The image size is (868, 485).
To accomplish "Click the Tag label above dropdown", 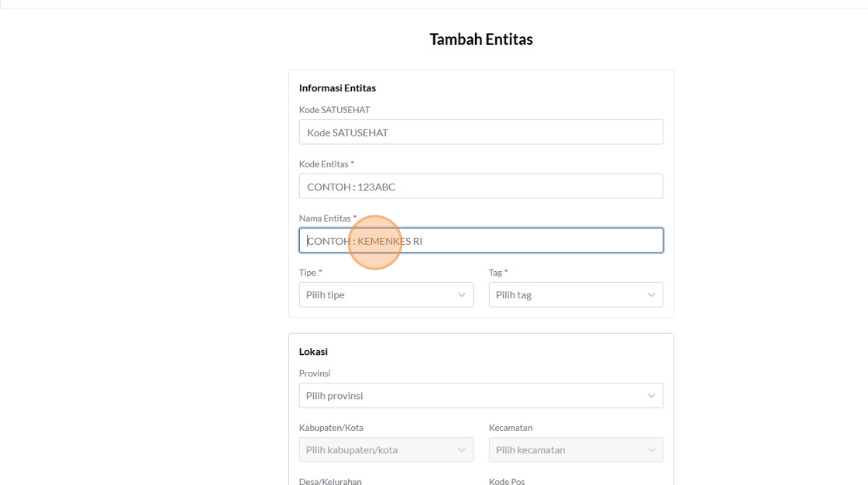I will click(x=496, y=273).
